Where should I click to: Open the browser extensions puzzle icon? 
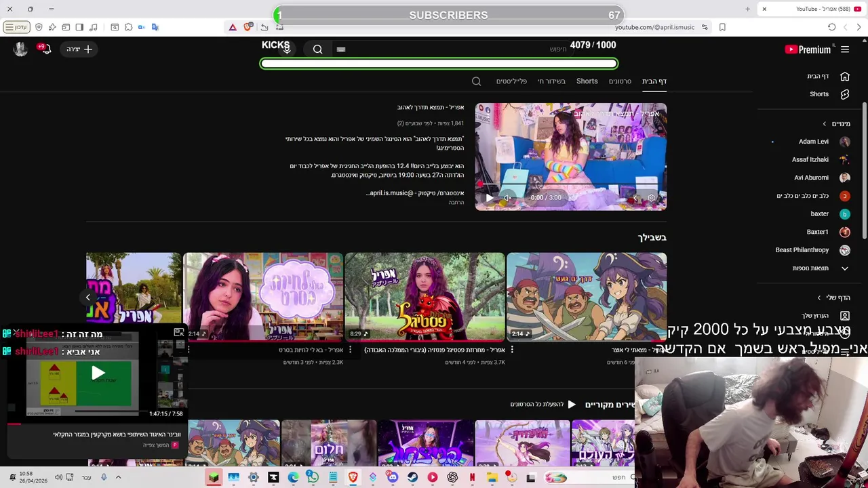click(x=128, y=27)
